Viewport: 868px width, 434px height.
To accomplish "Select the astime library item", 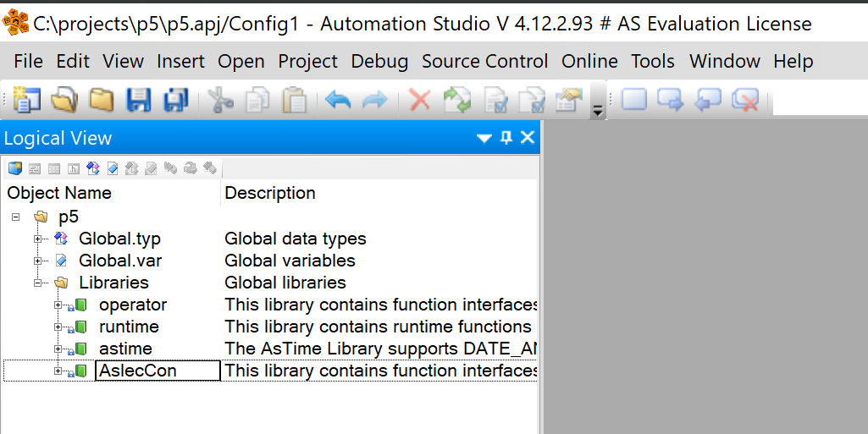I will [125, 349].
